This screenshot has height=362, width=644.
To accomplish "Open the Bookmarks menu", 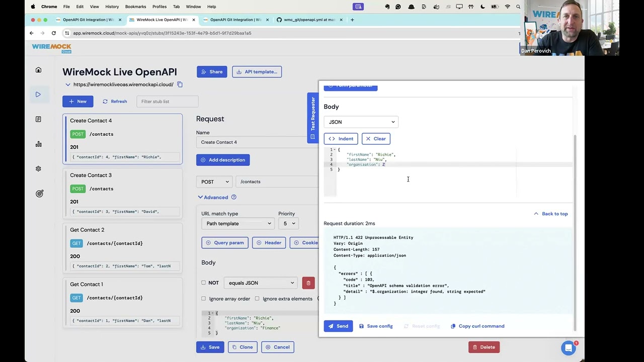I will [135, 7].
